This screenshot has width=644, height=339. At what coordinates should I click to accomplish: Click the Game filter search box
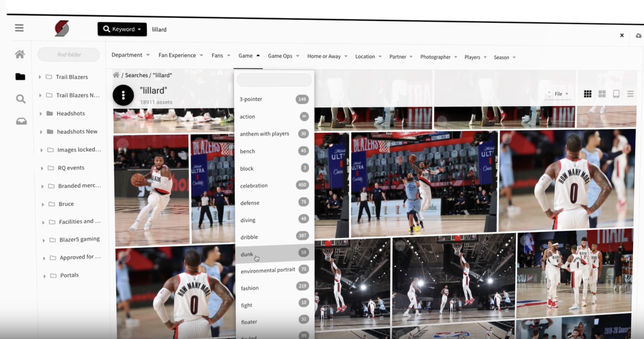[x=274, y=80]
